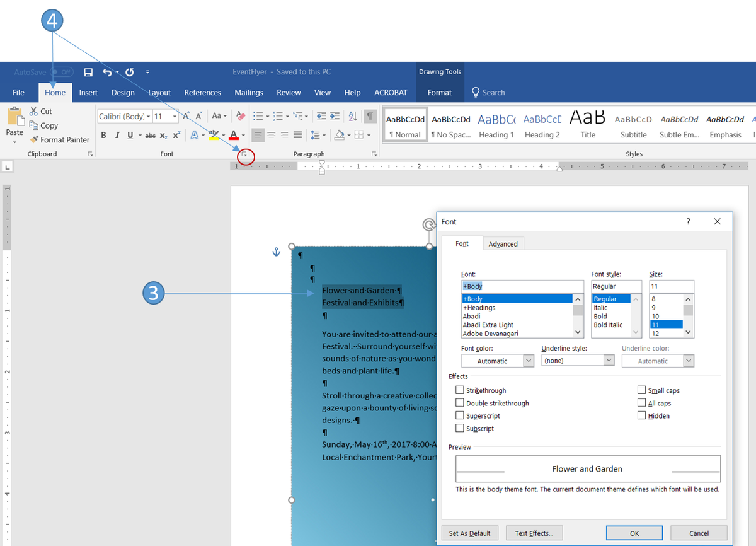Screen dimensions: 756x546
Task: Expand the Underline style dropdown
Action: 578,361
